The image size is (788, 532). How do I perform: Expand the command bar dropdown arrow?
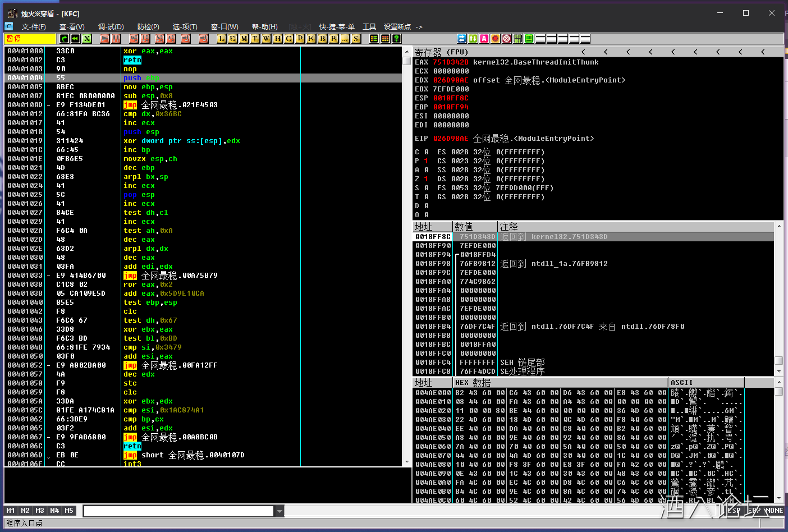[x=279, y=511]
